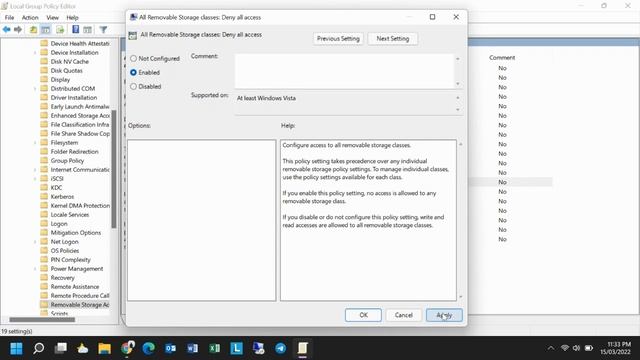
Task: Open Word from the taskbar
Action: pyautogui.click(x=193, y=348)
